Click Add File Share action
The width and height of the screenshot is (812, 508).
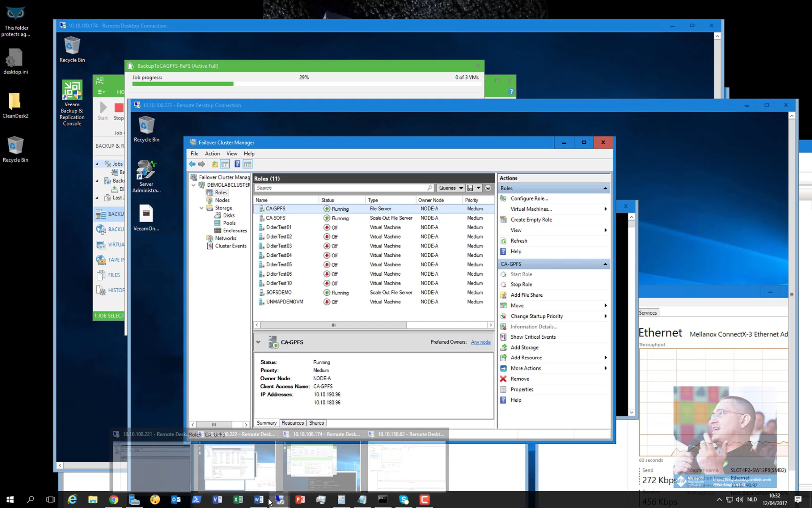pos(526,295)
